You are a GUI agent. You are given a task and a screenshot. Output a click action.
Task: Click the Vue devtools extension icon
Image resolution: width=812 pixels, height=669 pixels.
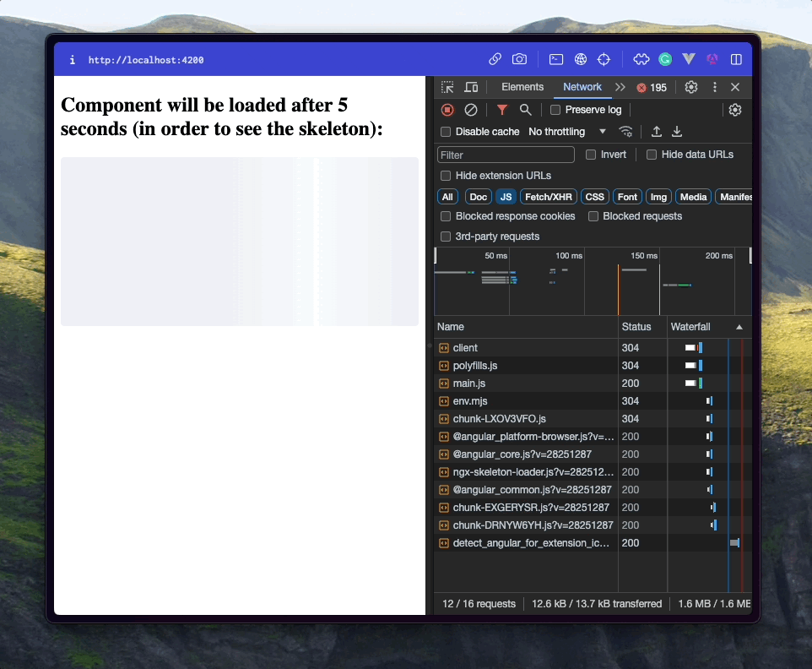689,59
